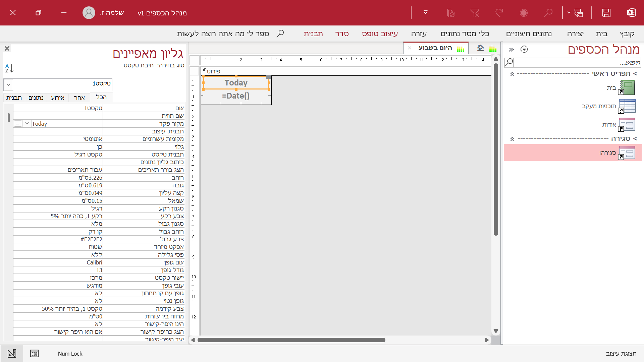The height and width of the screenshot is (362, 644).
Task: Open the navigation pane menu dropdown circle
Action: [x=524, y=50]
